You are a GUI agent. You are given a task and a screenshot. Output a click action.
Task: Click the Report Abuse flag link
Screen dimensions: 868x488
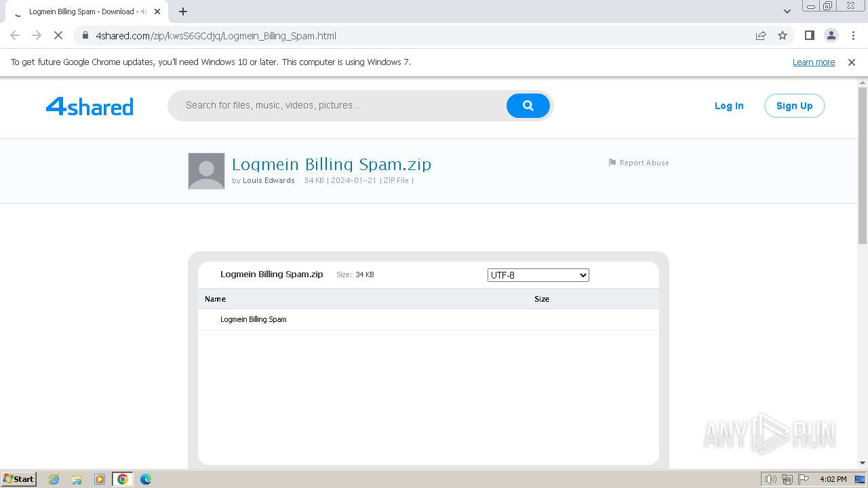click(639, 163)
